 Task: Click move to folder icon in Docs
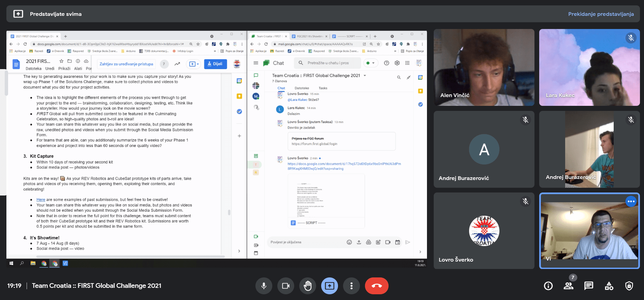pos(69,61)
